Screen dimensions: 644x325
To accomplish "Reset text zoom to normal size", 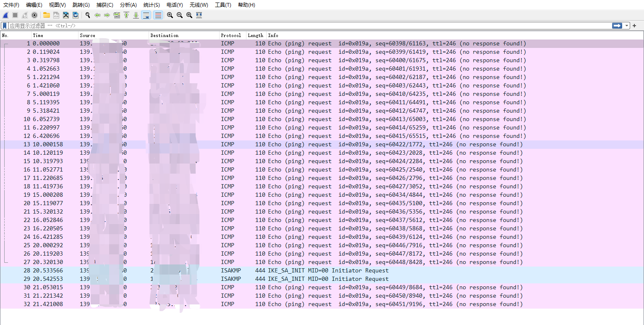I will click(x=189, y=15).
